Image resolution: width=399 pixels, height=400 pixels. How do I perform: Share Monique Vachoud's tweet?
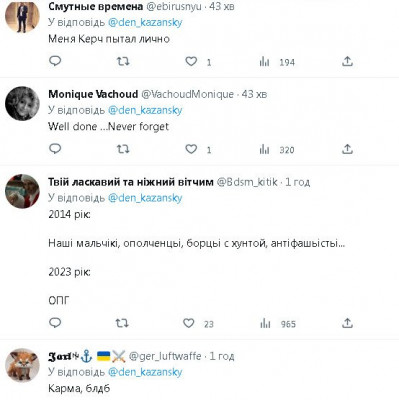click(x=347, y=149)
